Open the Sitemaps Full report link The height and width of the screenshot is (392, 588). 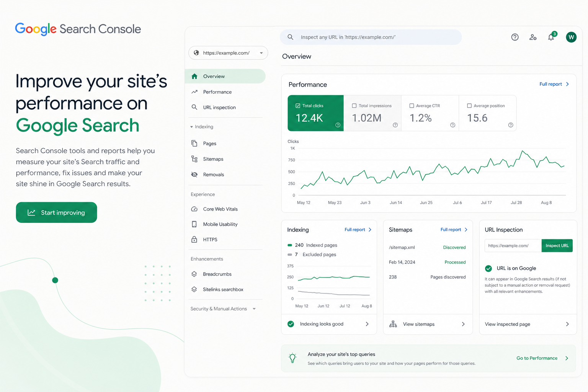[451, 230]
